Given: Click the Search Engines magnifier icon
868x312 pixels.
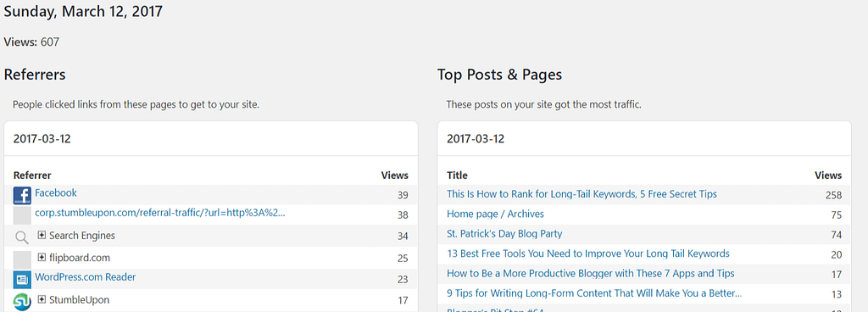Looking at the screenshot, I should click(22, 237).
